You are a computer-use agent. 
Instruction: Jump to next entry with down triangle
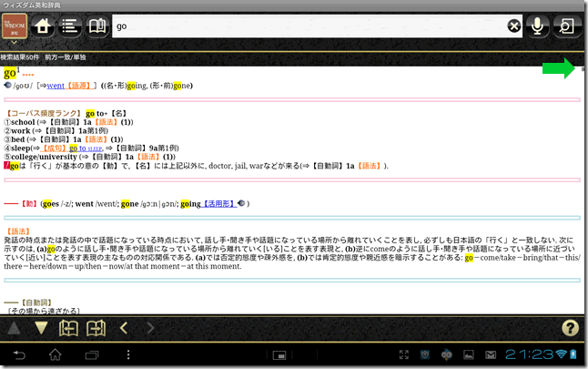click(x=42, y=327)
